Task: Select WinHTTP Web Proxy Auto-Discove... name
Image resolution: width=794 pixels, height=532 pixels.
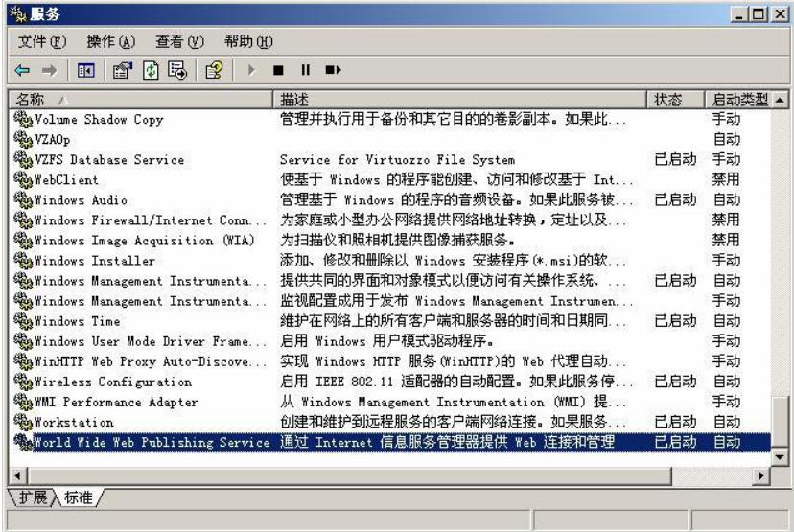Action: click(x=151, y=361)
